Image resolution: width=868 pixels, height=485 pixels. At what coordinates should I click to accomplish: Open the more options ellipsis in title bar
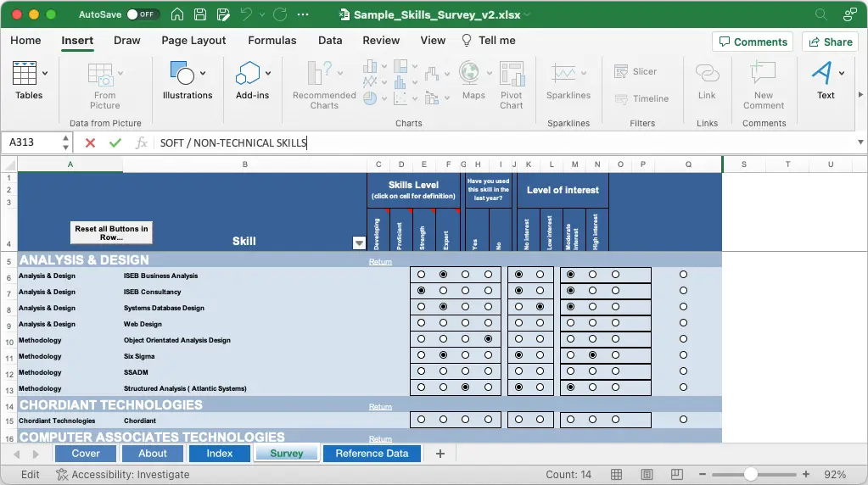(x=303, y=14)
